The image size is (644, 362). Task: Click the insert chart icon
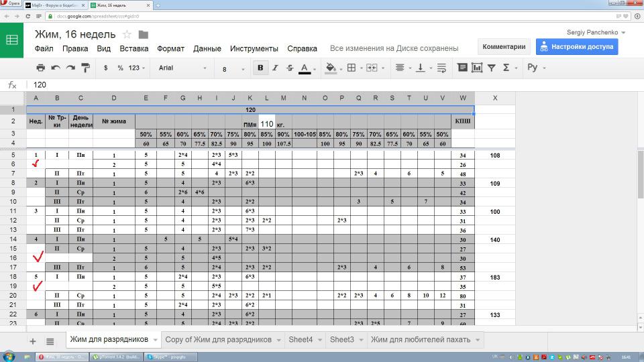point(477,68)
